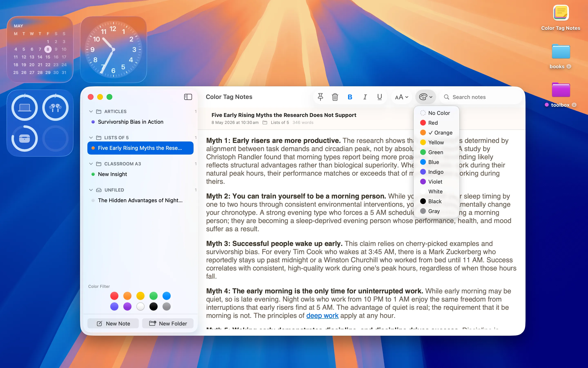Select the Five Early Rising Myths note
Screen dimensions: 588x368
pos(140,148)
